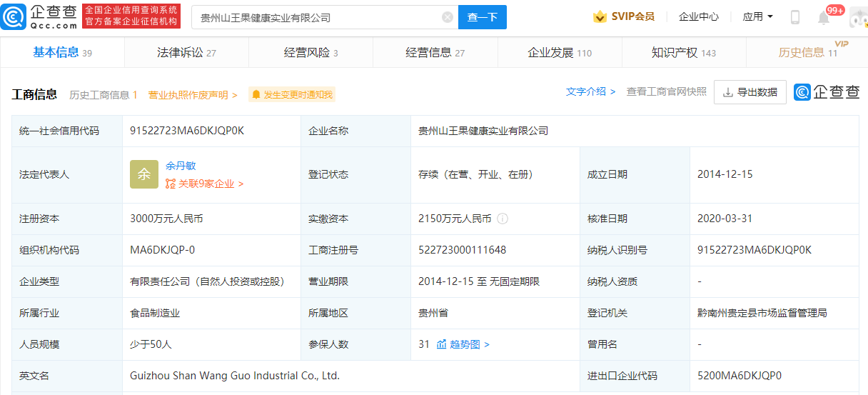Click registered capital value 3000万元人民币

(166, 219)
